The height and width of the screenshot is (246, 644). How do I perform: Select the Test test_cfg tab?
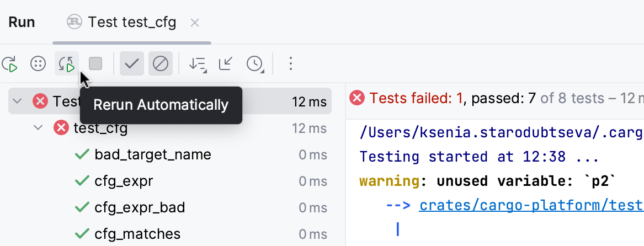pos(131,23)
